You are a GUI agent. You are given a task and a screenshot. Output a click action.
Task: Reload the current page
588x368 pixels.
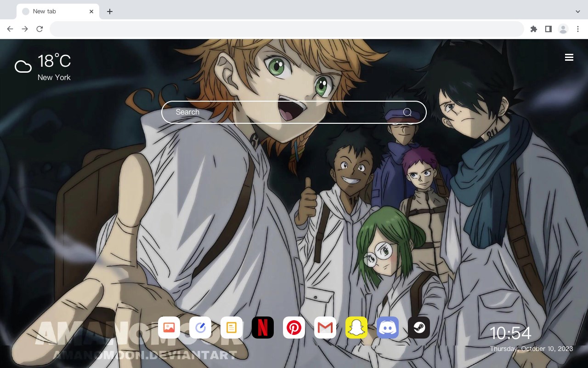(40, 29)
